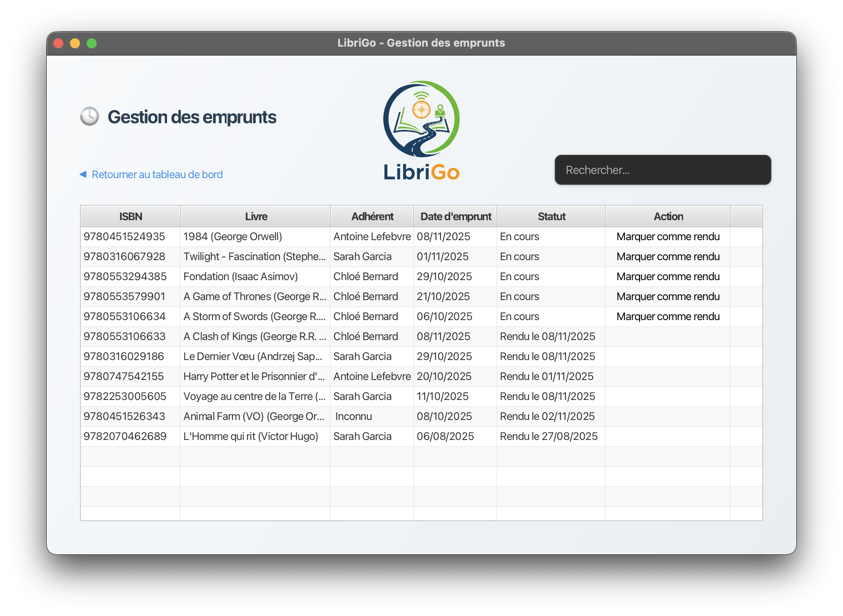The height and width of the screenshot is (616, 843).
Task: Sort by the Statut column header
Action: (x=551, y=216)
